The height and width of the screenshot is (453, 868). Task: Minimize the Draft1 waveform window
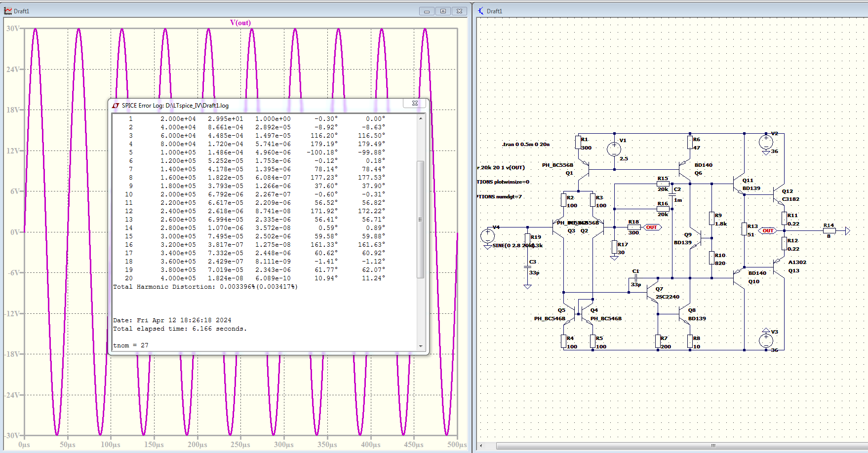427,11
